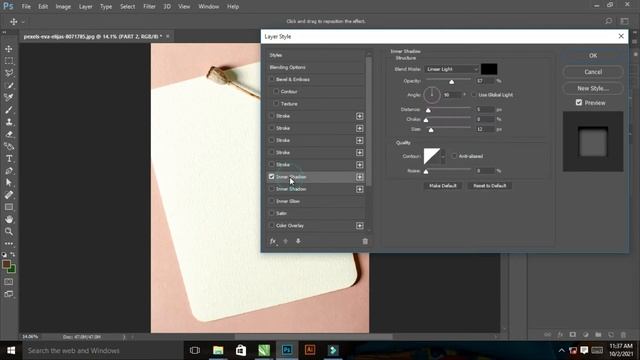Click the delete layer trash icon in Layers panel
The width and height of the screenshot is (640, 360).
(623, 335)
